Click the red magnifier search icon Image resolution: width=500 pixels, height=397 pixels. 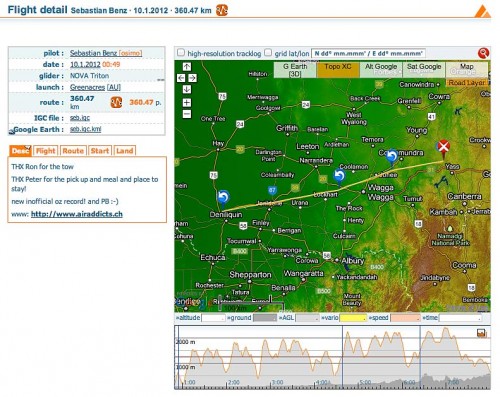click(483, 53)
